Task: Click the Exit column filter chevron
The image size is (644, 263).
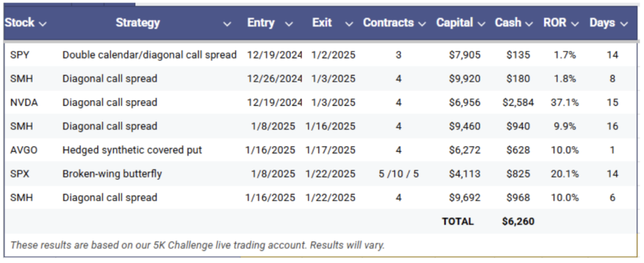Action: (x=349, y=25)
